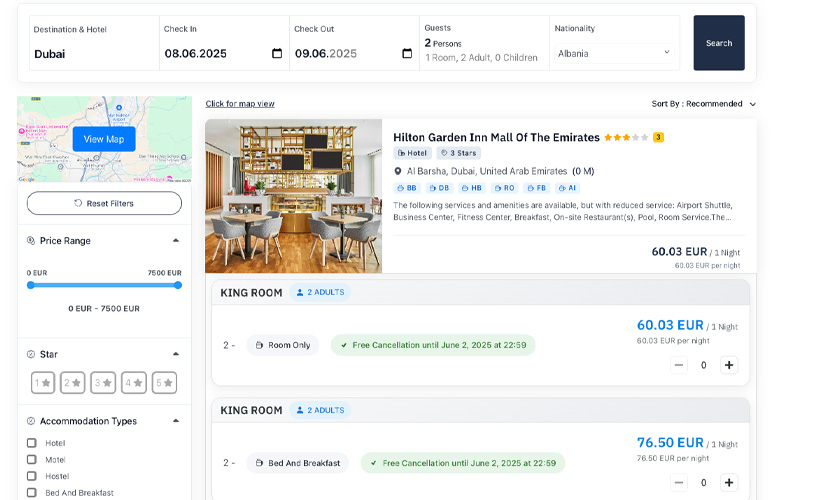Viewport: 832px width, 500px height.
Task: Open the Check In calendar picker icon
Action: click(277, 54)
